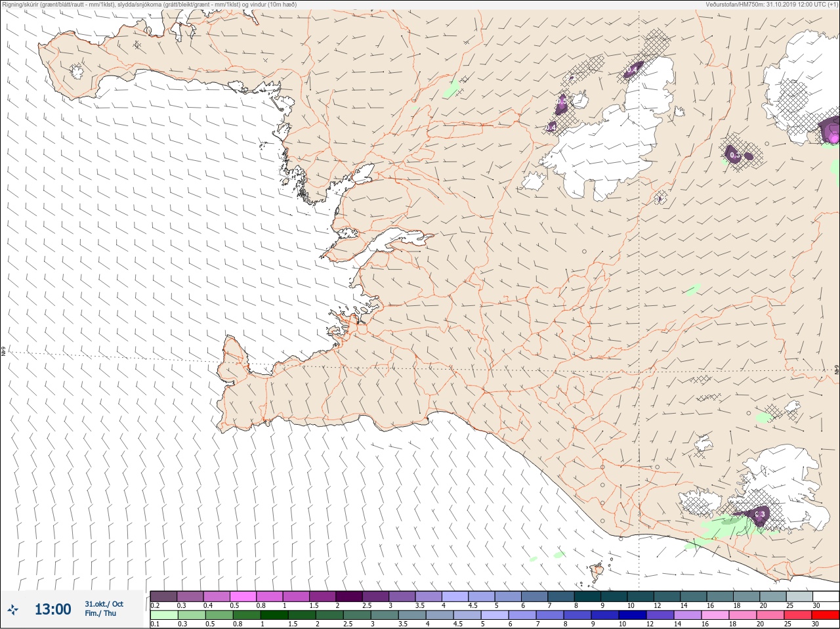Pick the white end swatch of upper legend

pyautogui.click(x=826, y=597)
